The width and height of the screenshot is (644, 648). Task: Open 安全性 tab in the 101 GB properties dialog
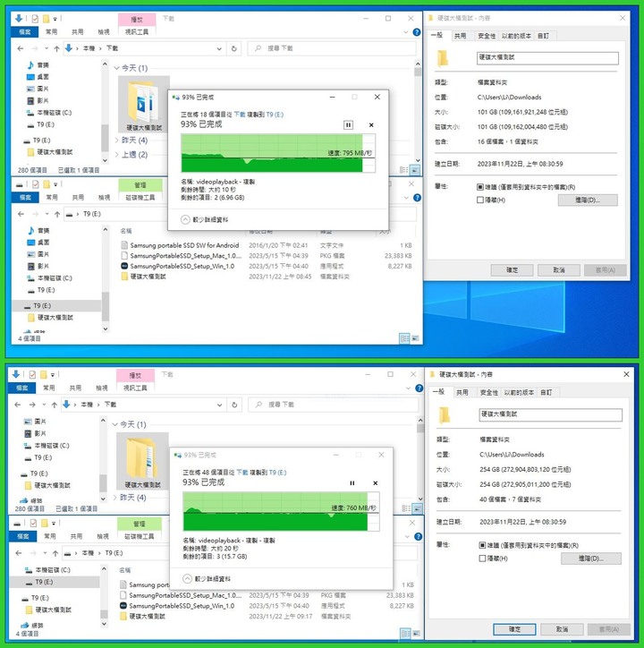[487, 36]
